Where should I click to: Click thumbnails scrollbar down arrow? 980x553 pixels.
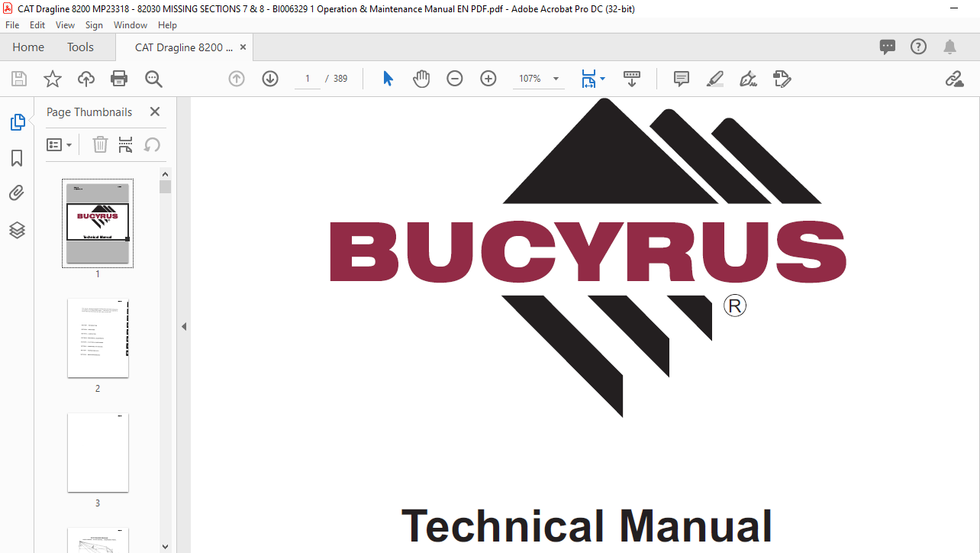pos(166,547)
